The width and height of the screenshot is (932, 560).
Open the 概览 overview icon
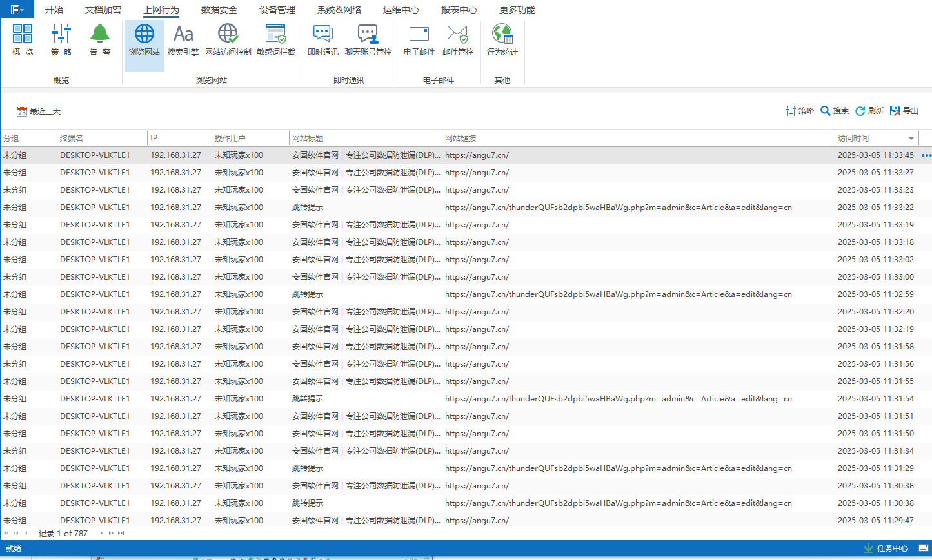click(x=23, y=39)
